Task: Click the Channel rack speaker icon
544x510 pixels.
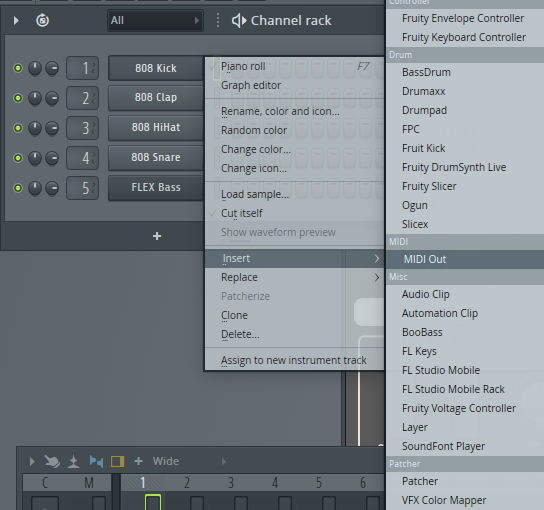Action: (x=239, y=20)
